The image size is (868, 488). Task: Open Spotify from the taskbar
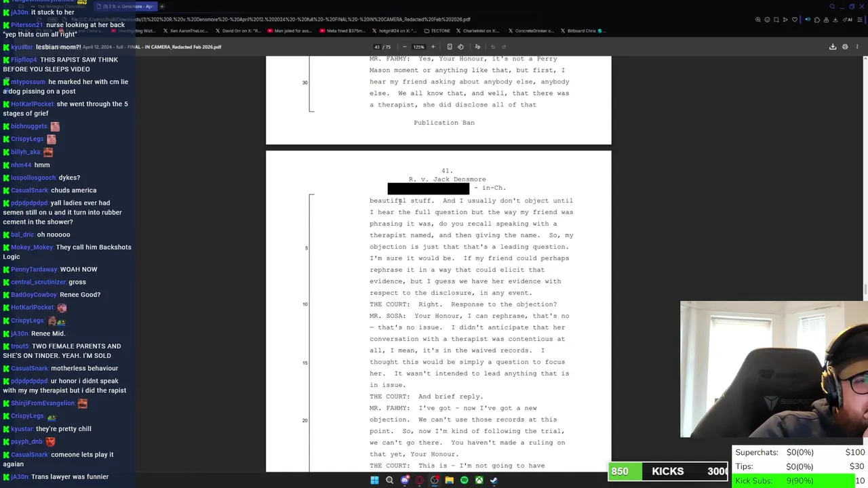(x=464, y=481)
